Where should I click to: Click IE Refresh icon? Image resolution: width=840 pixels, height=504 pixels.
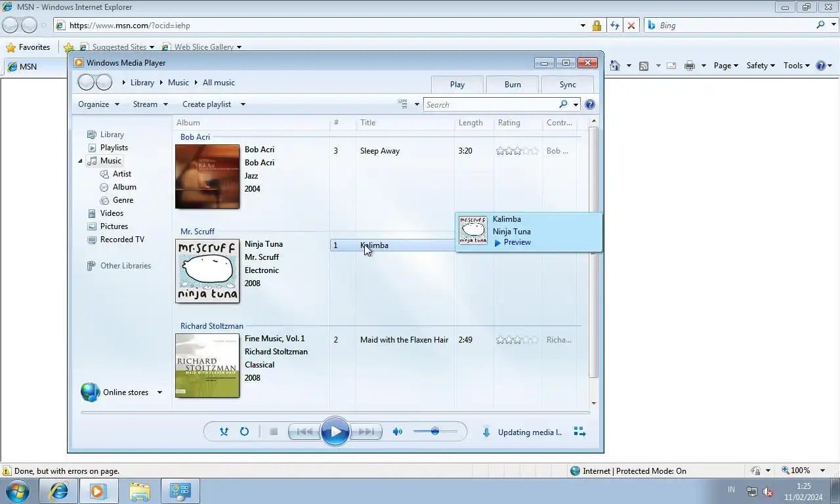(614, 26)
